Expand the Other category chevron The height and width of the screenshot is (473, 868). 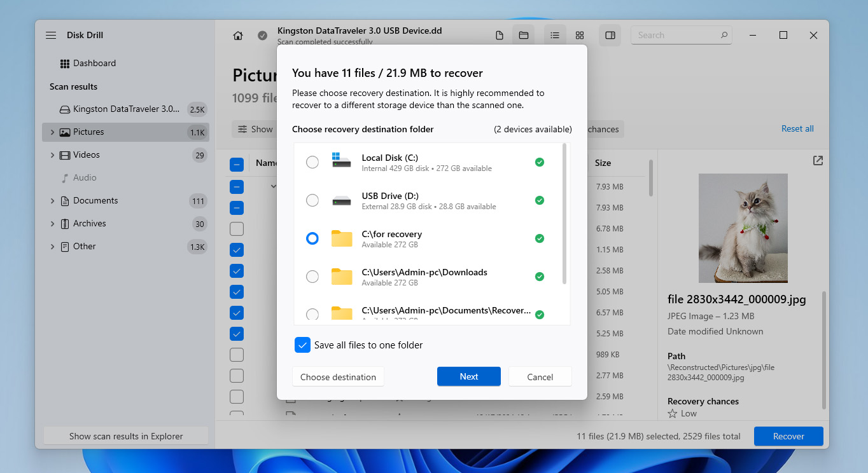coord(52,247)
